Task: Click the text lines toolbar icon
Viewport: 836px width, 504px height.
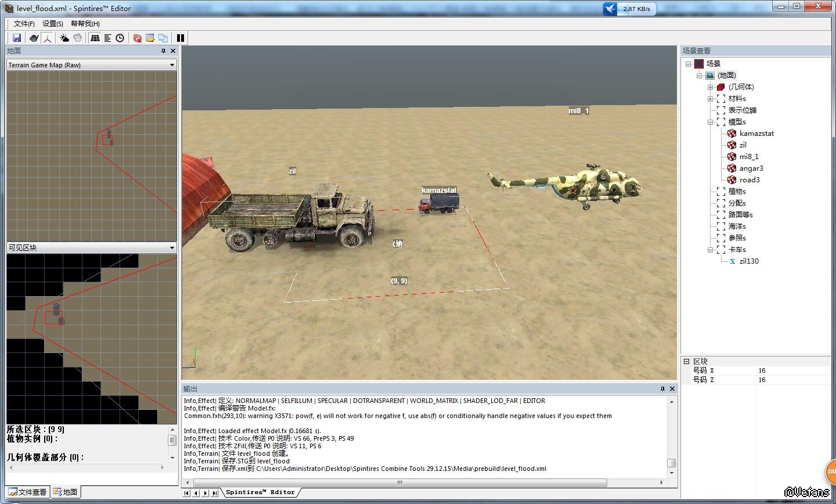Action: 107,38
